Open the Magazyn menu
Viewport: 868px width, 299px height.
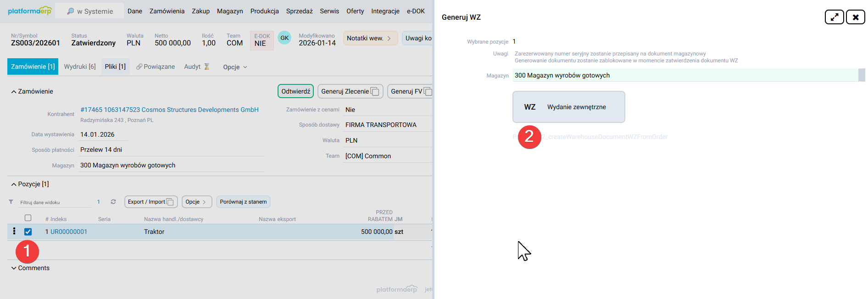tap(230, 11)
